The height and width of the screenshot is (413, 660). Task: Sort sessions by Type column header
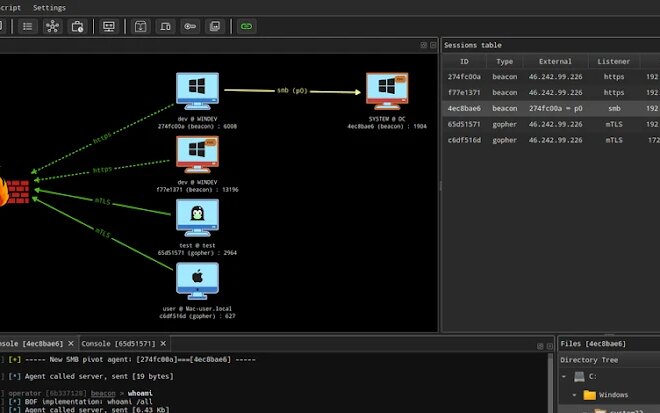tap(504, 61)
